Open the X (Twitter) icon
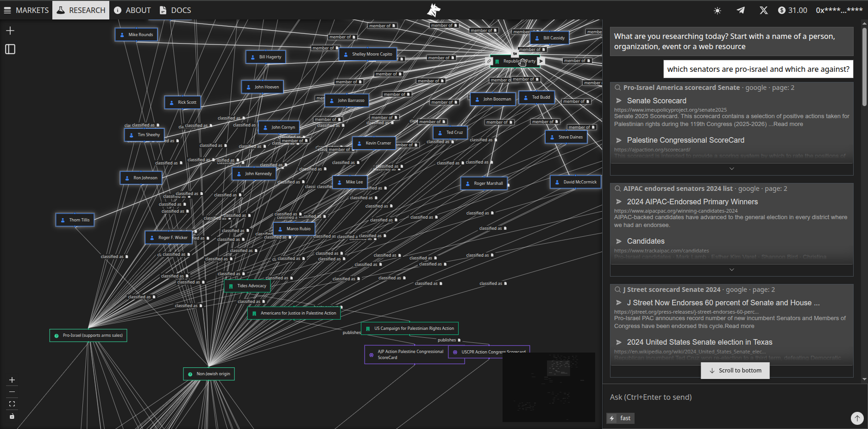Viewport: 868px width, 429px height. point(764,10)
